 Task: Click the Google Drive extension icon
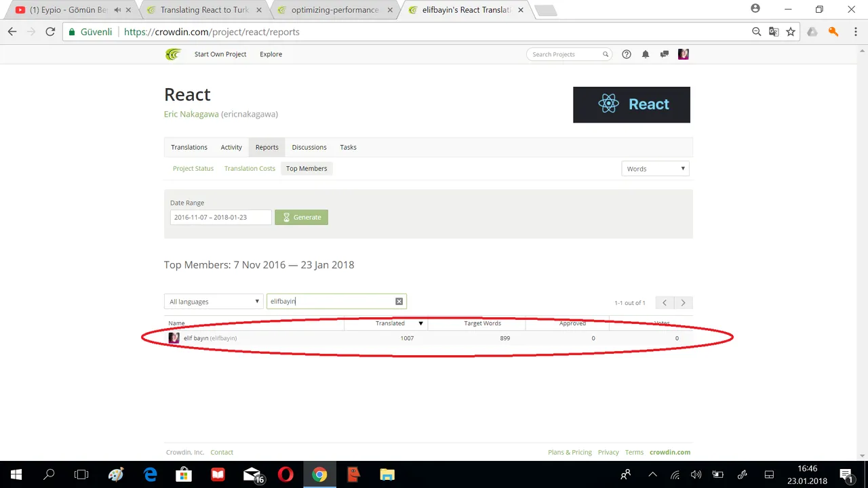(x=812, y=32)
